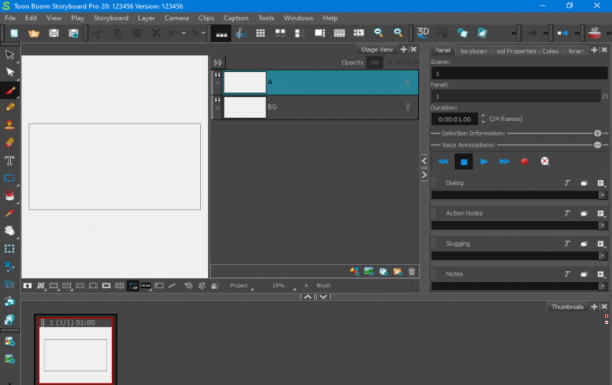Click the up chevron below stage view
Image resolution: width=612 pixels, height=385 pixels.
[x=308, y=297]
